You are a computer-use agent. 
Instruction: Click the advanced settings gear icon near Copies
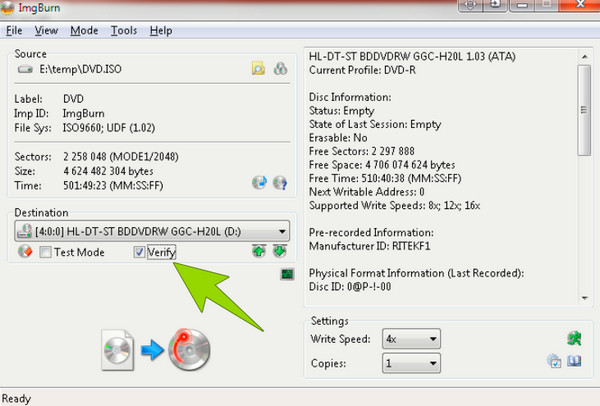pos(554,361)
